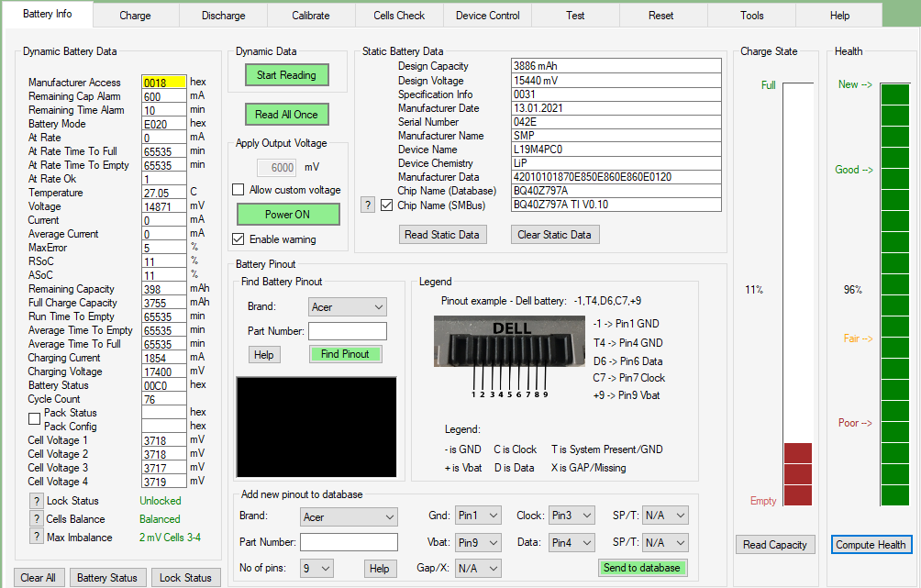
Task: Click Send to database button
Action: (642, 568)
